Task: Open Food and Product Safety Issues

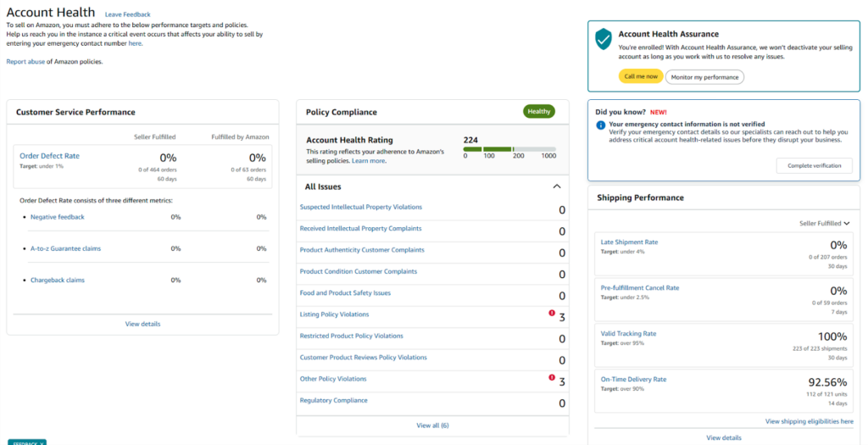Action: [x=345, y=292]
